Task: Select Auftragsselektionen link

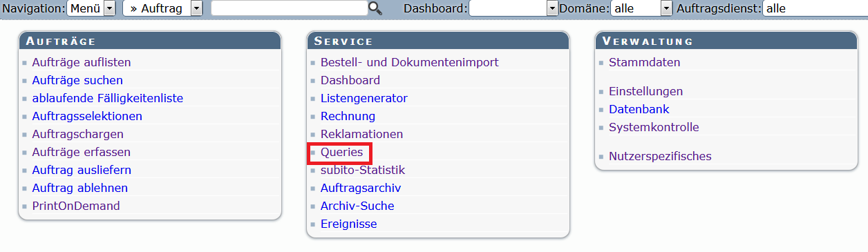Action: [87, 116]
